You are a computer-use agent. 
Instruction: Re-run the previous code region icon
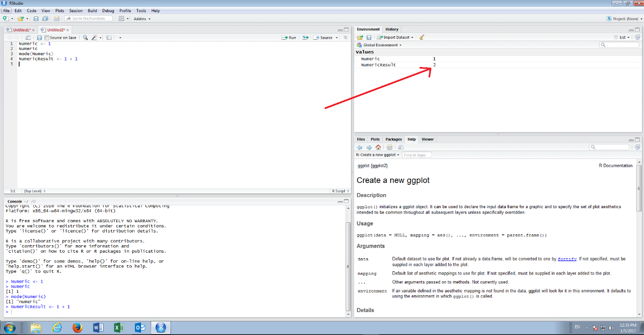pyautogui.click(x=306, y=37)
